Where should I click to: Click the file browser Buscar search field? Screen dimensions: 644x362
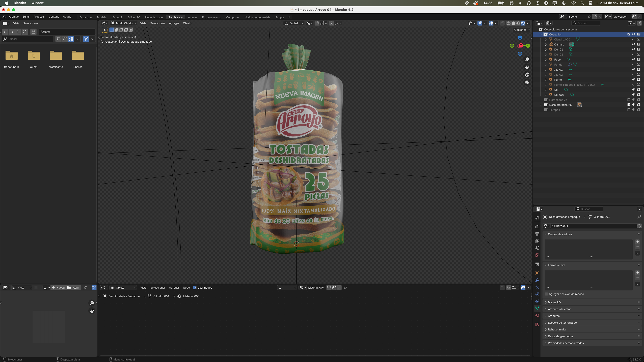tap(28, 39)
